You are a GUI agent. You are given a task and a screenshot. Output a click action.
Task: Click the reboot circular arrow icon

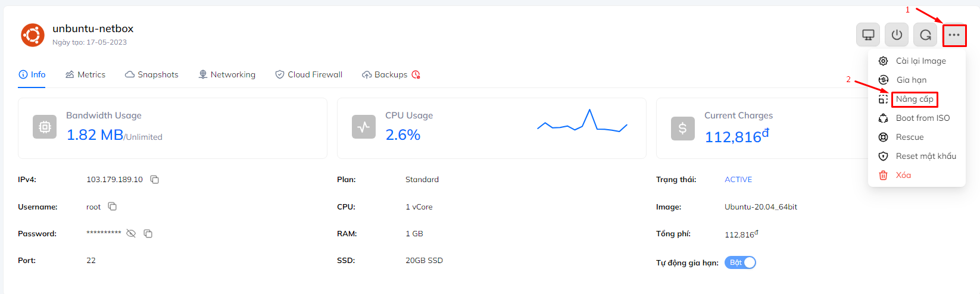925,35
